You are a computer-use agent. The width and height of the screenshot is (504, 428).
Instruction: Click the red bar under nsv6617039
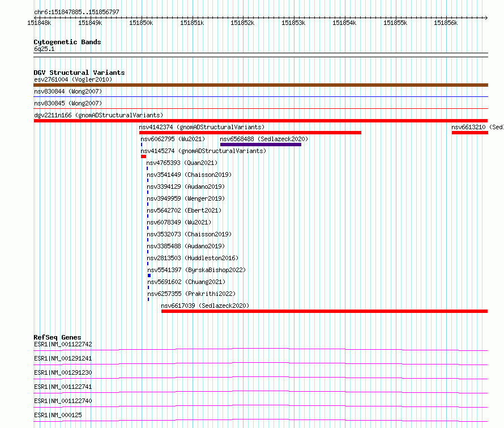[x=324, y=311]
